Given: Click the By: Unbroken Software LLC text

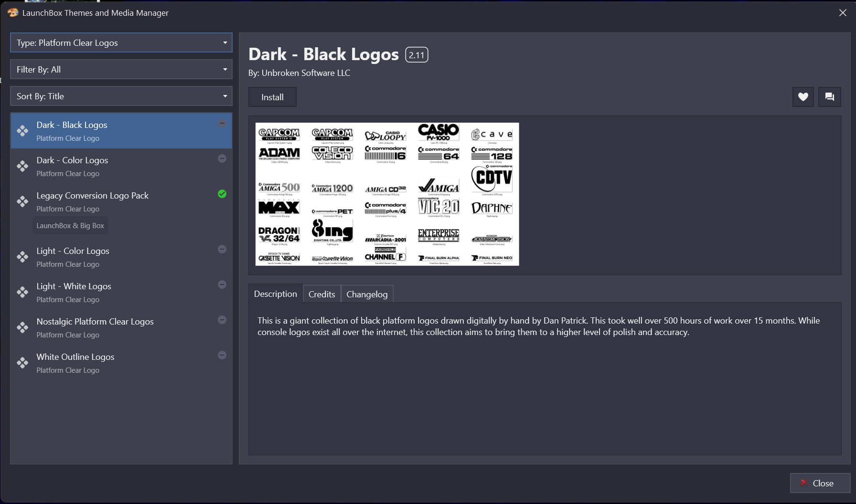Looking at the screenshot, I should click(299, 73).
